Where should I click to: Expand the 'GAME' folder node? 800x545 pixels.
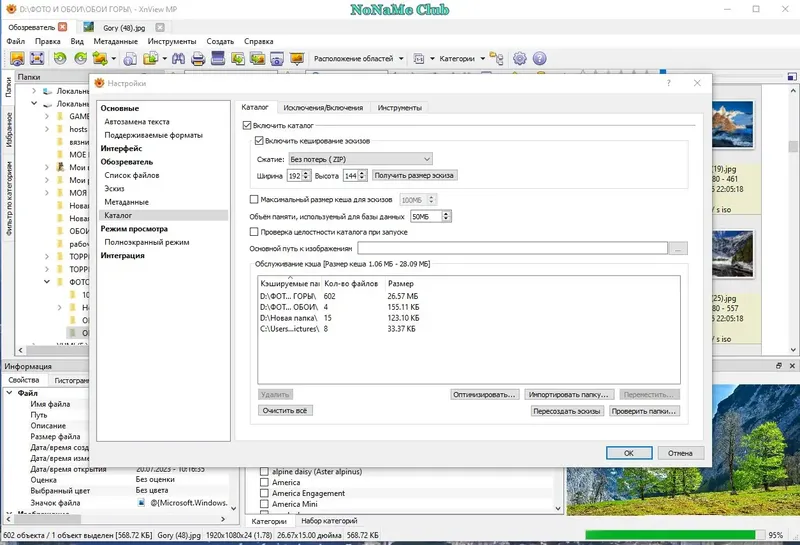coord(47,116)
